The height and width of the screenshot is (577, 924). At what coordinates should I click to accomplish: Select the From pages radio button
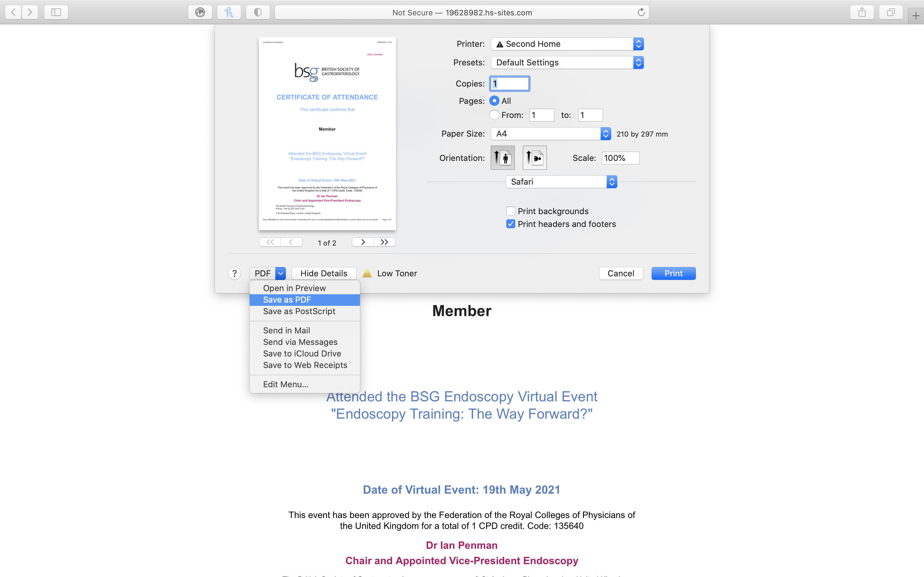[x=494, y=115]
